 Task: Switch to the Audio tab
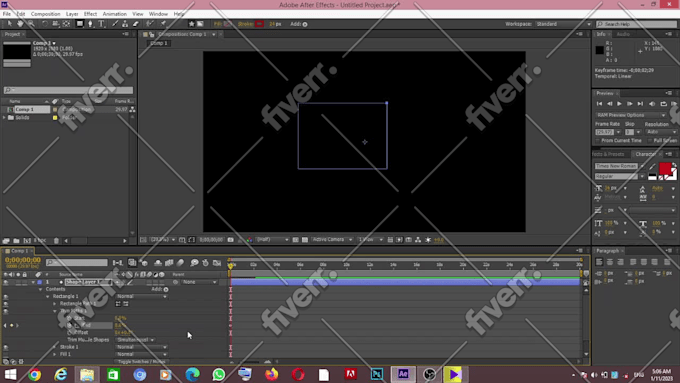click(623, 34)
